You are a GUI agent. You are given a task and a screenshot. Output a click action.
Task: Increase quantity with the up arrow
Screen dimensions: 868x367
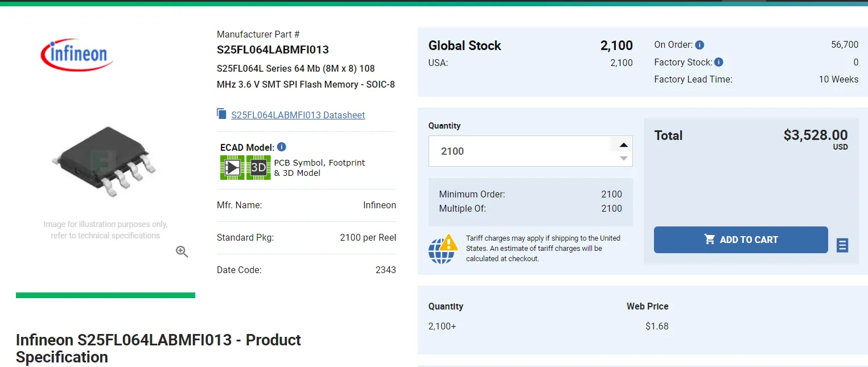(x=624, y=145)
